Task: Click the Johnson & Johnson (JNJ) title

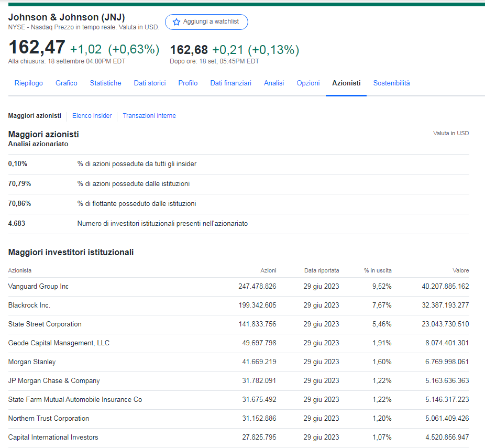Action: click(67, 17)
